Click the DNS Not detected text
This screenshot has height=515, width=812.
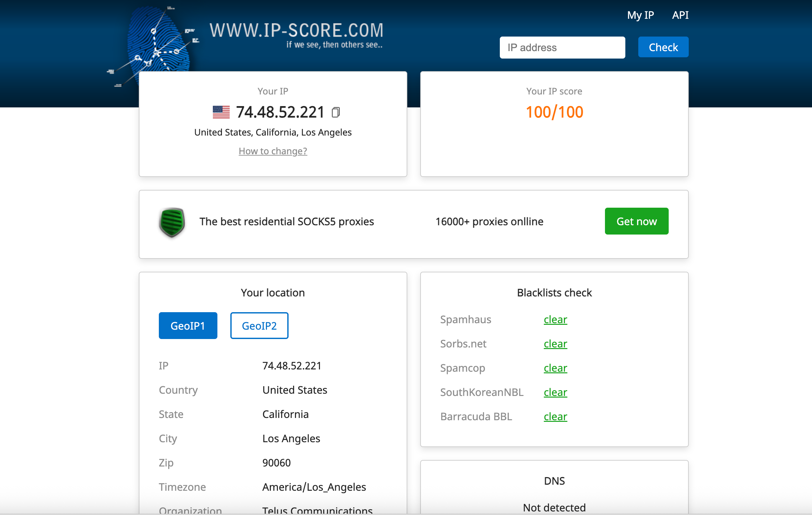(x=554, y=508)
